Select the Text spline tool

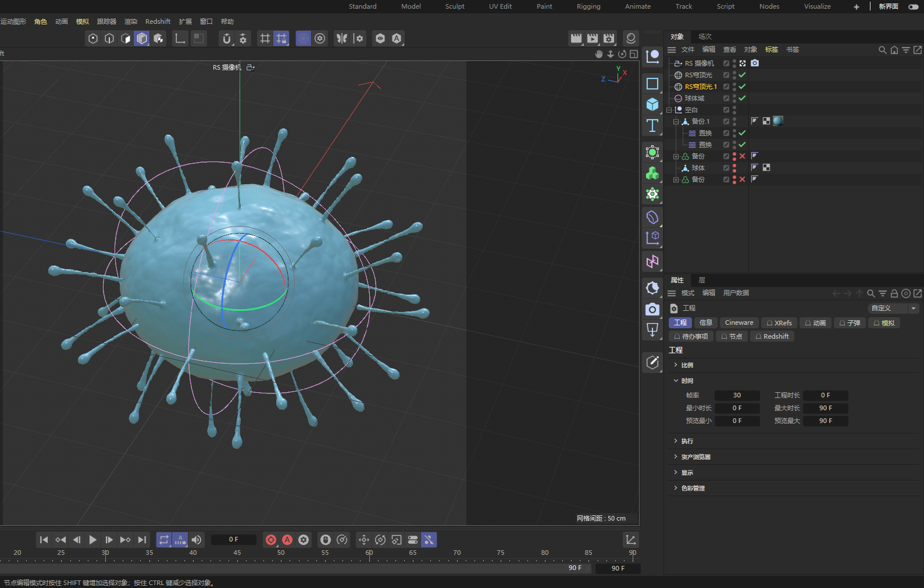pos(652,126)
